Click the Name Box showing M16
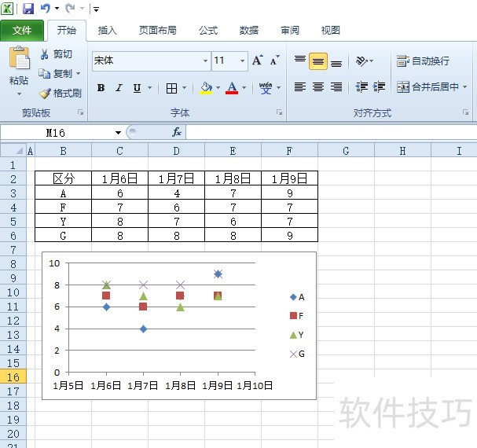 [57, 132]
